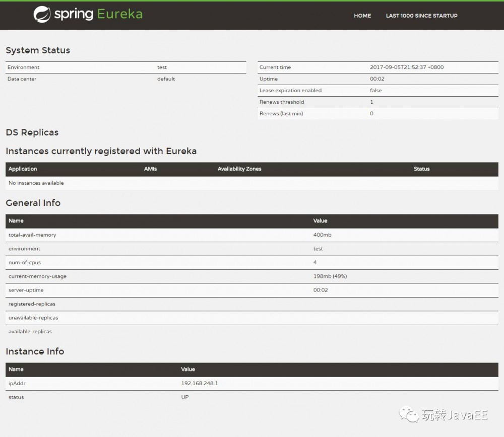This screenshot has height=437, width=504.
Task: Open the HOME navigation link
Action: (362, 16)
